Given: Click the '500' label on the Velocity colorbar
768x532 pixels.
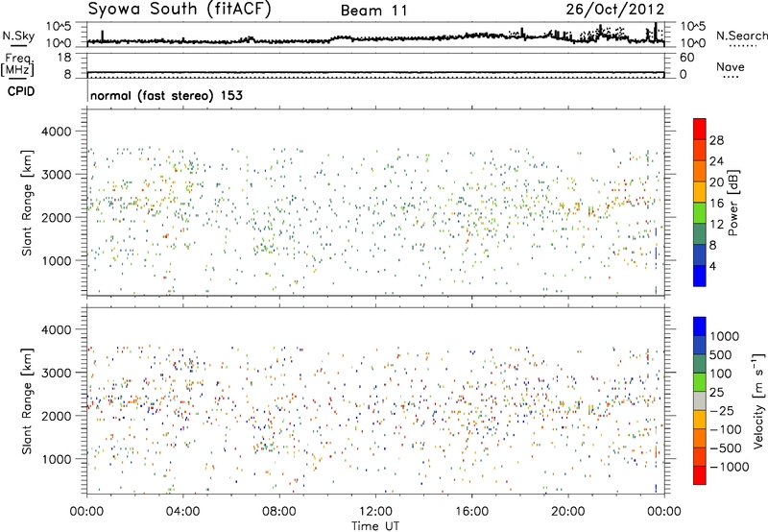Looking at the screenshot, I should pos(721,355).
